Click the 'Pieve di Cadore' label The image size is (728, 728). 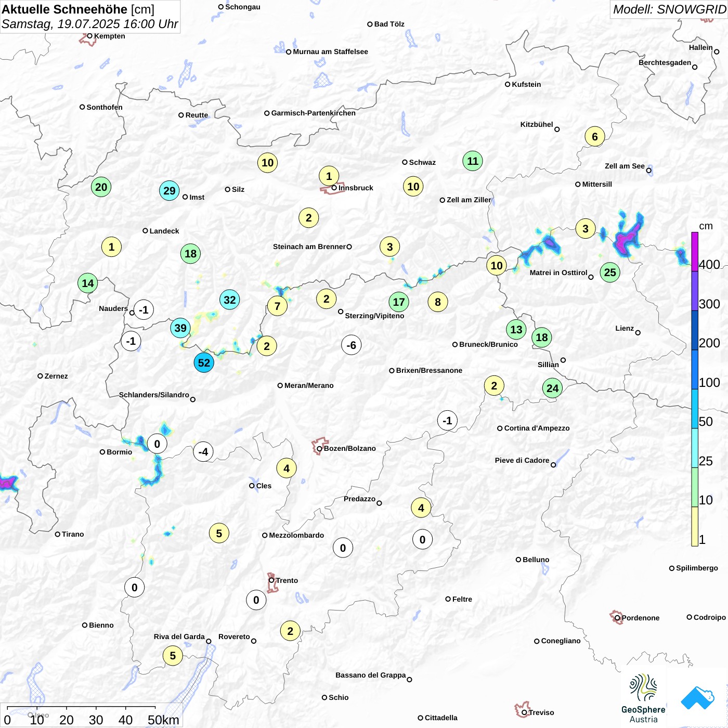point(522,460)
